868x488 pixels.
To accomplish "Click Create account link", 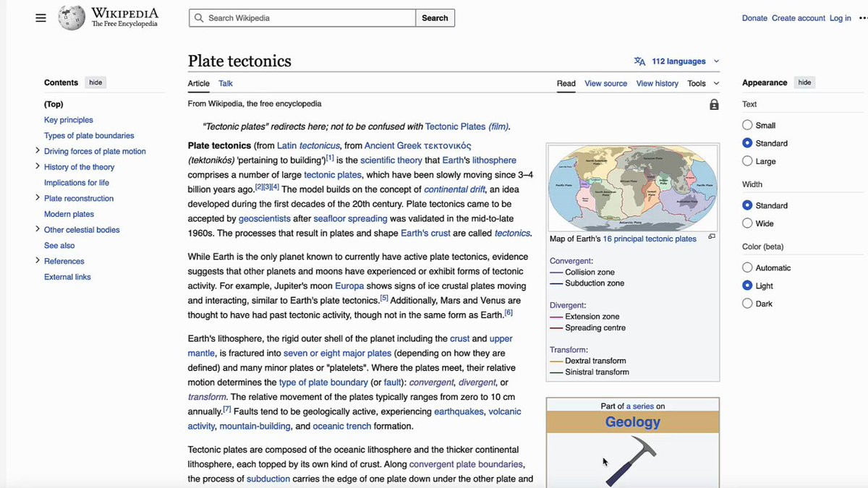I will (x=799, y=18).
